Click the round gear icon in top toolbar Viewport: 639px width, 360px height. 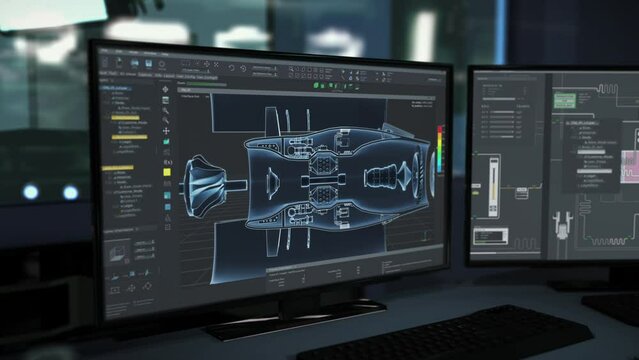(162, 64)
